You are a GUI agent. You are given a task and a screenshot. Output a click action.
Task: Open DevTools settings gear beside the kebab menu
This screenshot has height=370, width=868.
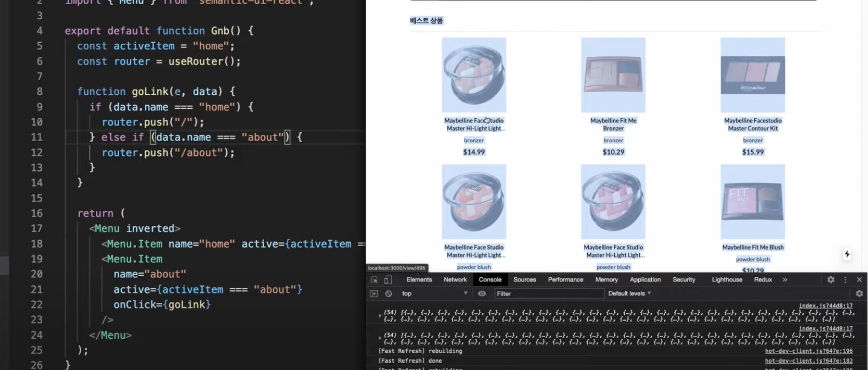[x=831, y=280]
